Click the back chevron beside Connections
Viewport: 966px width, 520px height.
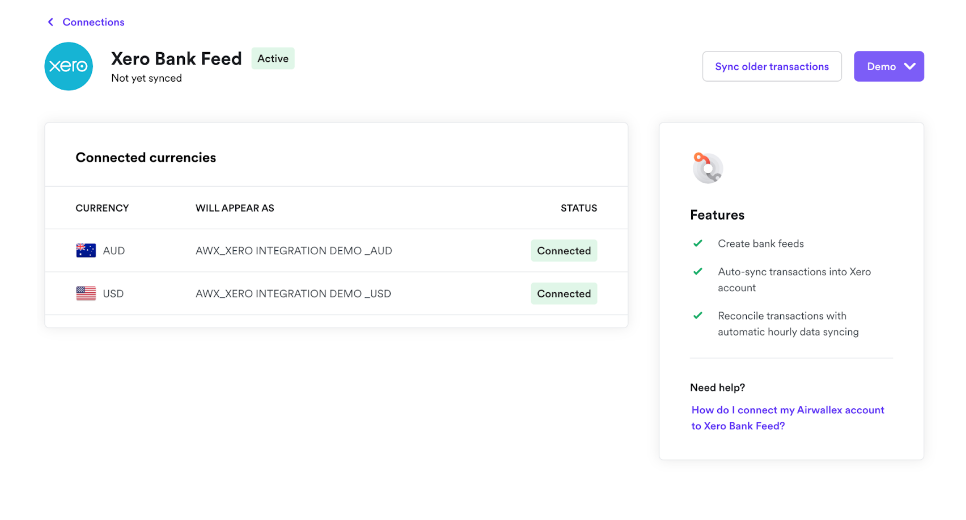[x=51, y=22]
